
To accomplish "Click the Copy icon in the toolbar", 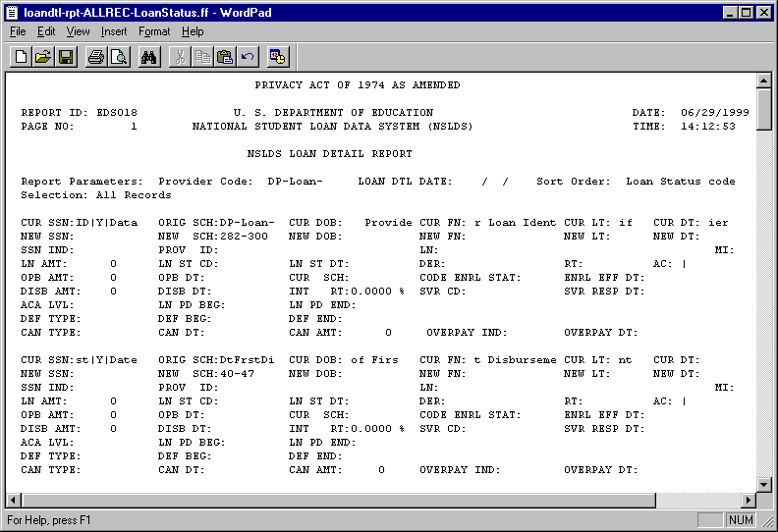I will tap(202, 57).
